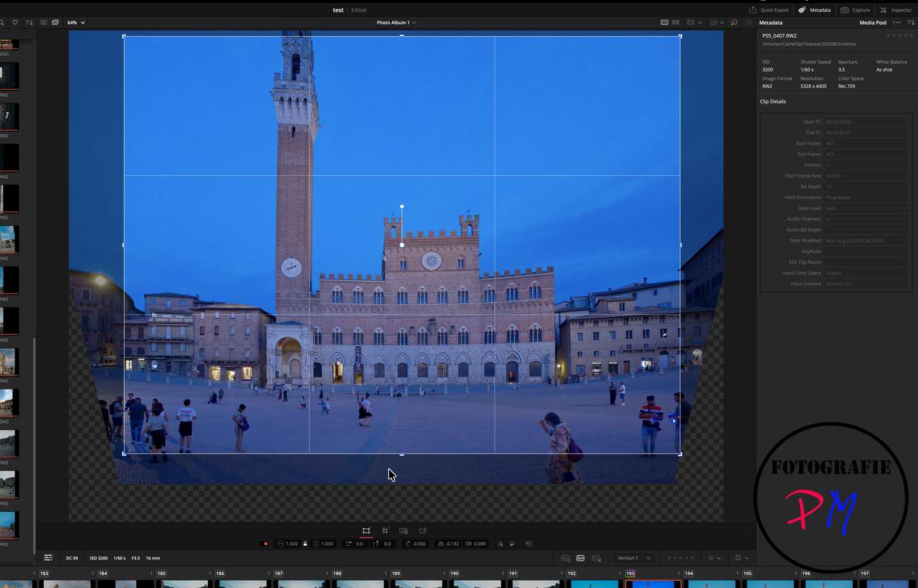Click the Rec.709 color space value
The width and height of the screenshot is (918, 588).
(x=847, y=86)
